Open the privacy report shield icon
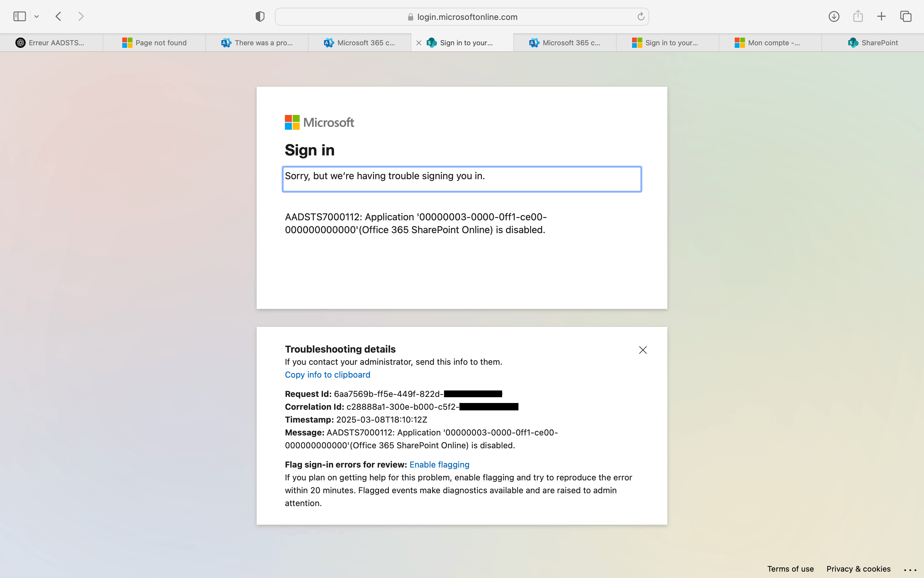The width and height of the screenshot is (924, 578). pos(260,16)
